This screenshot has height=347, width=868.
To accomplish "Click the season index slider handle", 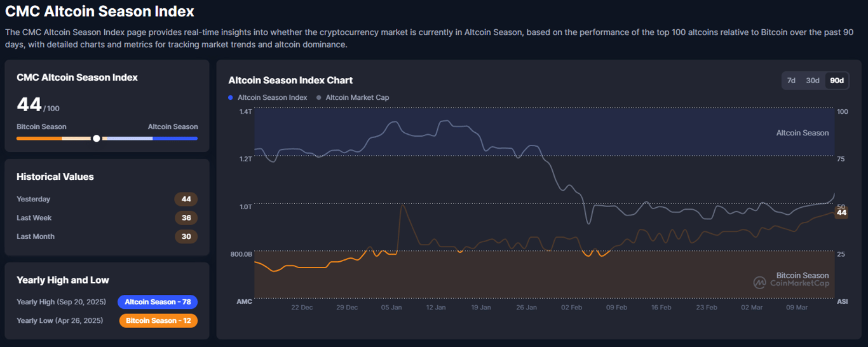I will 96,138.
